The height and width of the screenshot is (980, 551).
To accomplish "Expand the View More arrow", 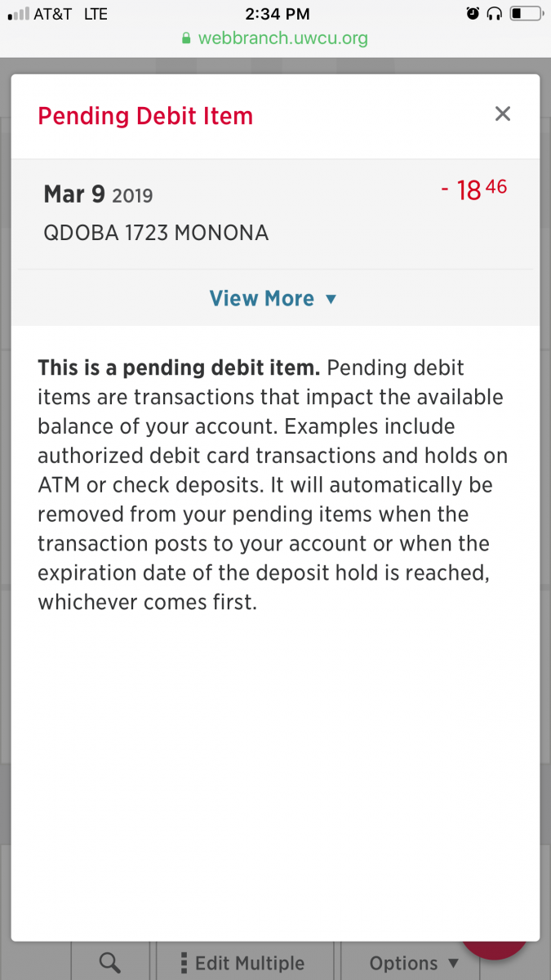I will 331,300.
